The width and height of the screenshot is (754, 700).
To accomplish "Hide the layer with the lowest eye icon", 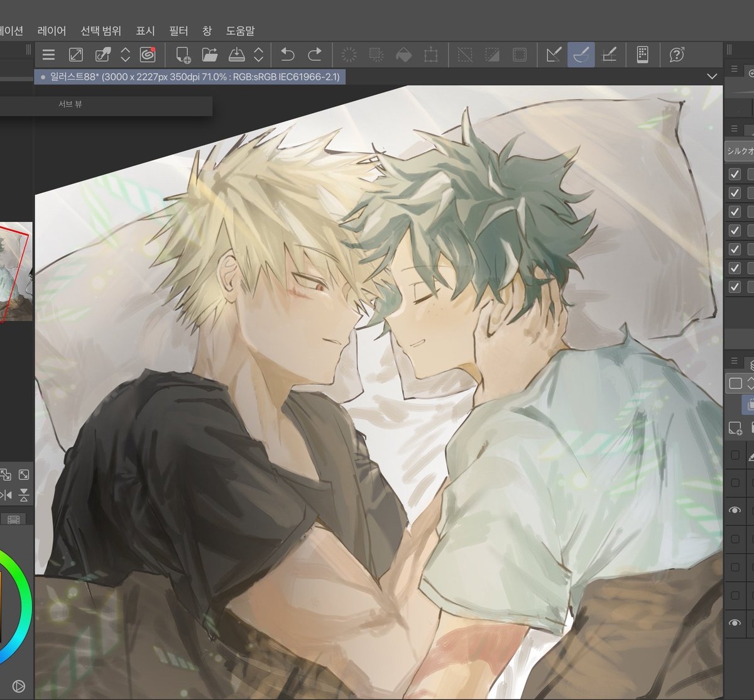I will [x=735, y=623].
